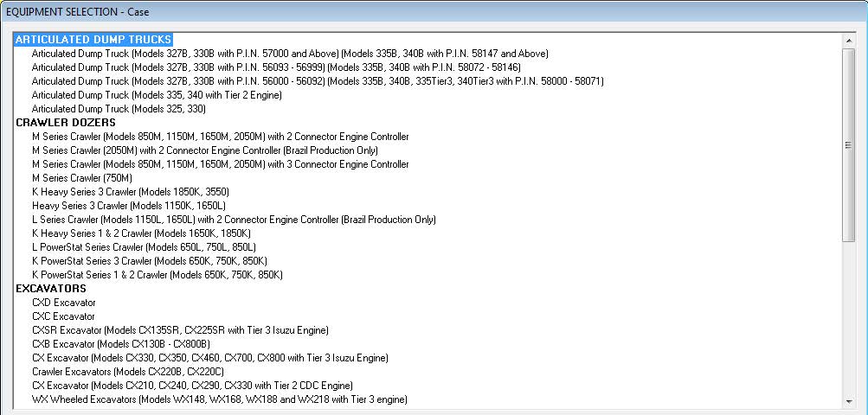The width and height of the screenshot is (868, 415).
Task: Select the CRAWLER DOZERS category header
Action: coord(65,122)
